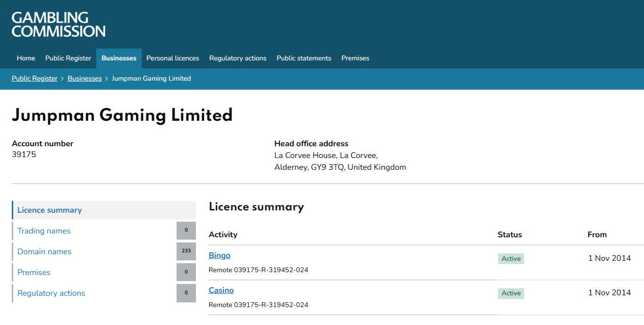Click the account number 39175

[24, 155]
